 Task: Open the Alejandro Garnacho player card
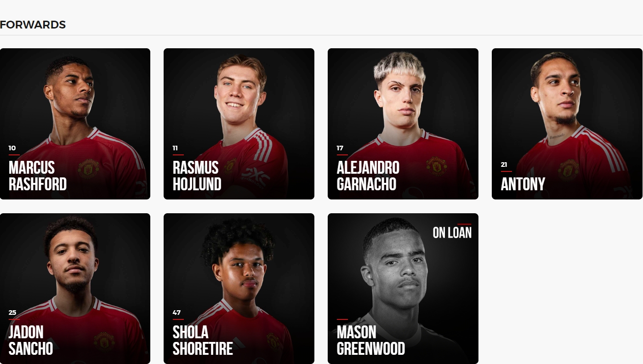pyautogui.click(x=403, y=124)
